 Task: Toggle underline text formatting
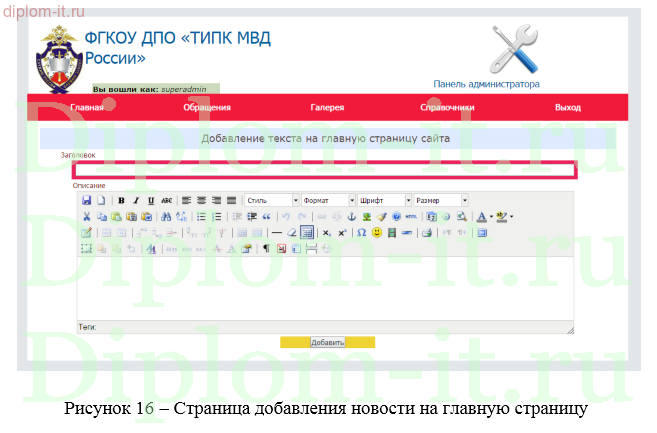150,200
